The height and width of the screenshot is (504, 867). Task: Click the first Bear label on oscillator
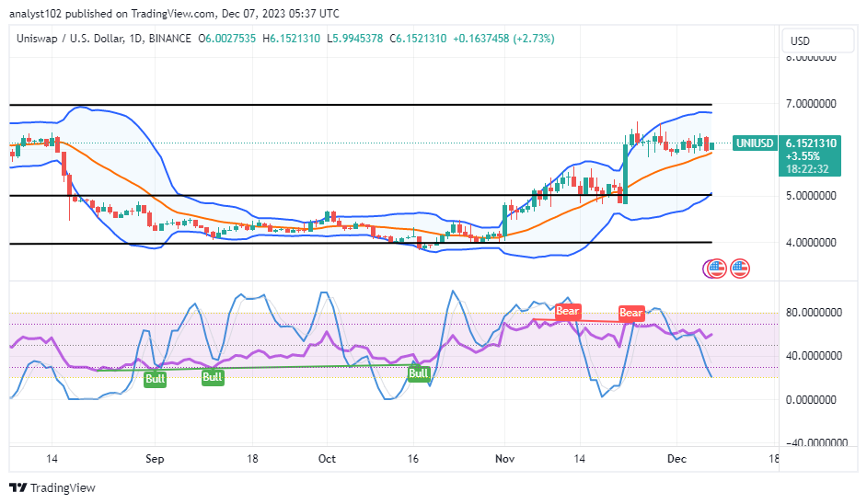tap(567, 311)
